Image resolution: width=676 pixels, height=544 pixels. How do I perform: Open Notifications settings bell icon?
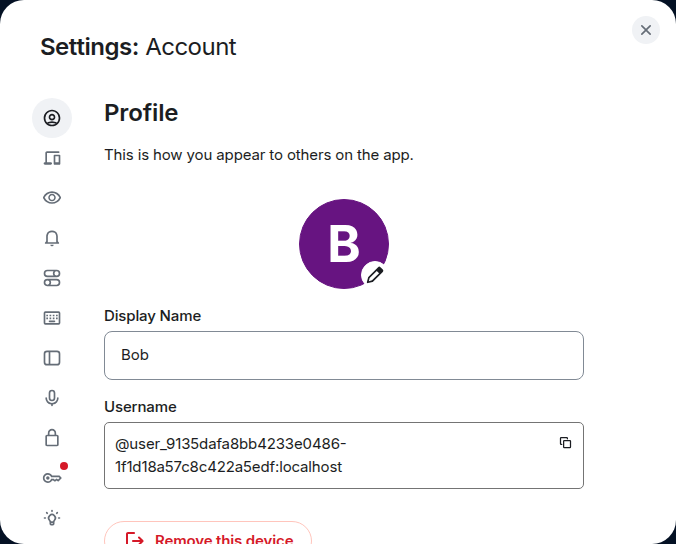click(x=52, y=238)
